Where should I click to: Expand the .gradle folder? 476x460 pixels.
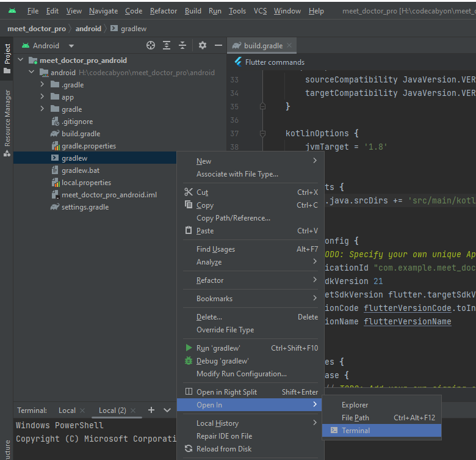42,84
